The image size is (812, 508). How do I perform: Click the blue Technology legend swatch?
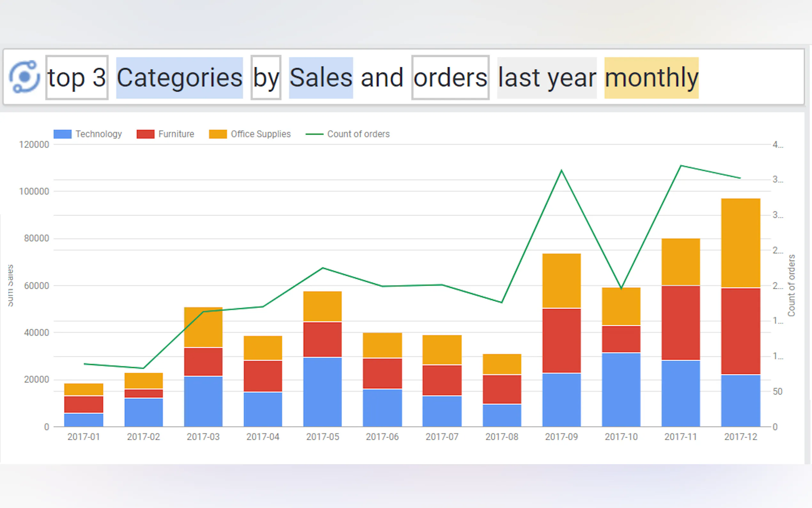tap(62, 134)
